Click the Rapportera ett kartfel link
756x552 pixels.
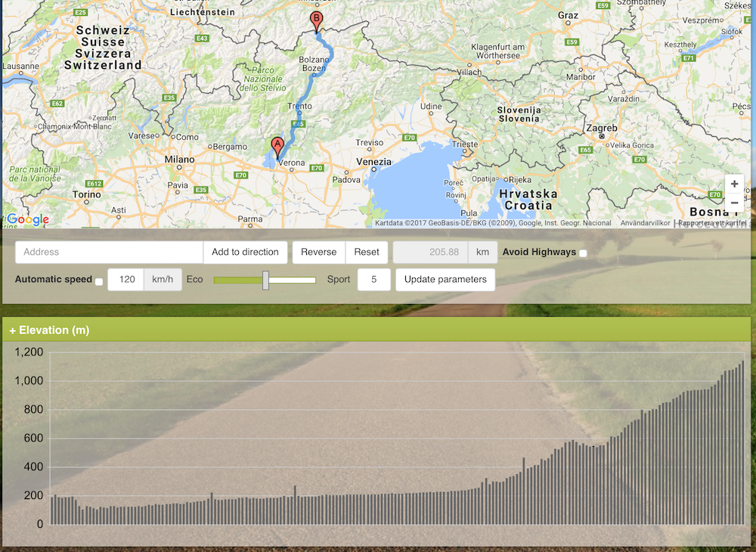(x=711, y=223)
